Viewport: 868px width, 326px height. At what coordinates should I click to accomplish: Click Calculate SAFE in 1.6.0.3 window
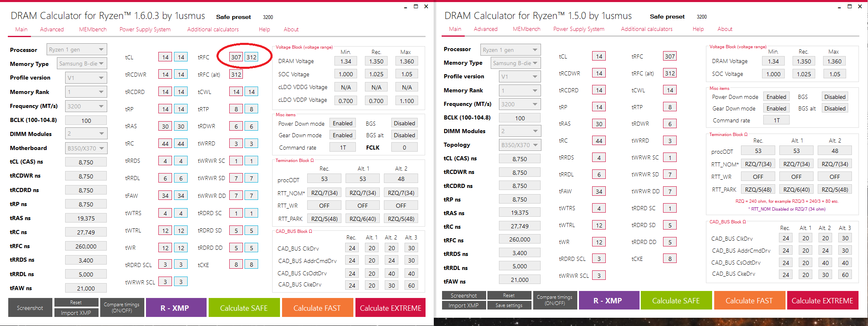tap(244, 308)
